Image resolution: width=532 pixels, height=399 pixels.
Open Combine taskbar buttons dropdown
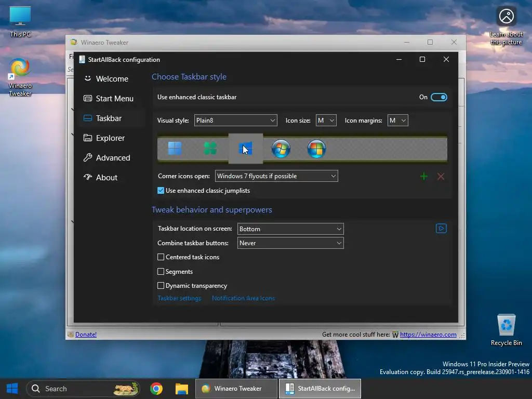[290, 243]
